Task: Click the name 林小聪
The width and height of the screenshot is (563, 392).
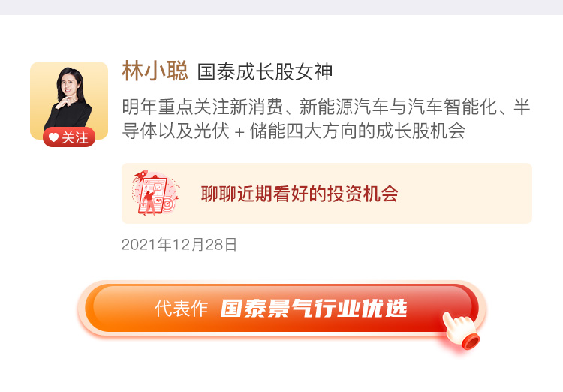Action: point(155,71)
